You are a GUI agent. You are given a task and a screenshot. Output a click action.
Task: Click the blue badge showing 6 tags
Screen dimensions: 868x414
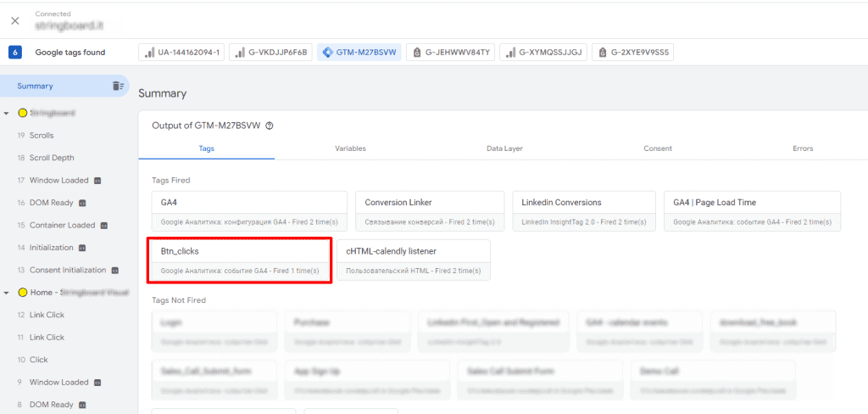click(x=15, y=53)
